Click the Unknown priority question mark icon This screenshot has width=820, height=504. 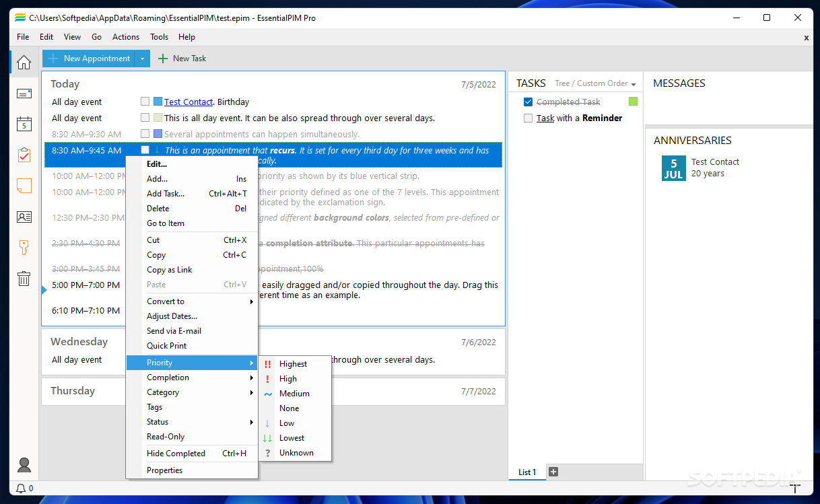(268, 453)
